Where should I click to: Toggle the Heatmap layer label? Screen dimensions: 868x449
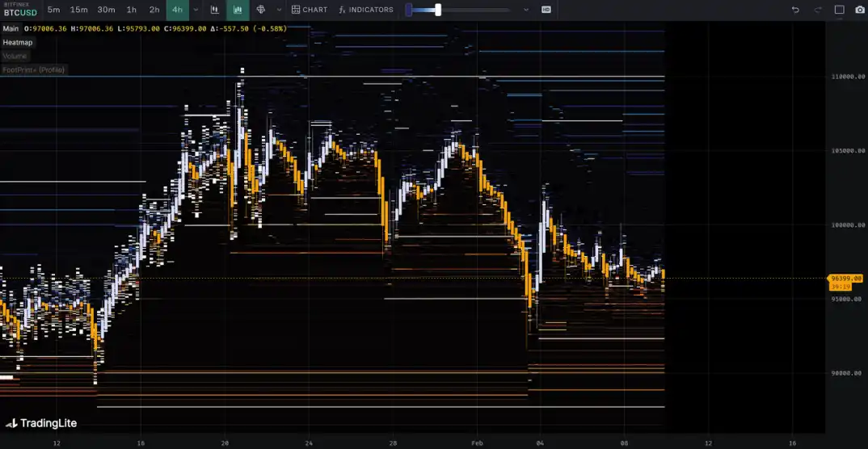point(18,42)
